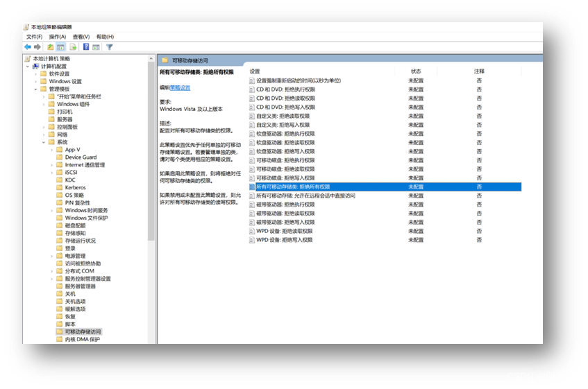Sort by the 设置 column header

pyautogui.click(x=255, y=71)
